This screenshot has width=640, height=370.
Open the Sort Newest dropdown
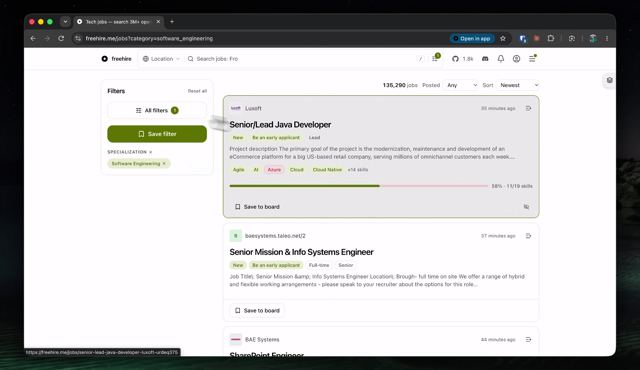click(x=519, y=85)
